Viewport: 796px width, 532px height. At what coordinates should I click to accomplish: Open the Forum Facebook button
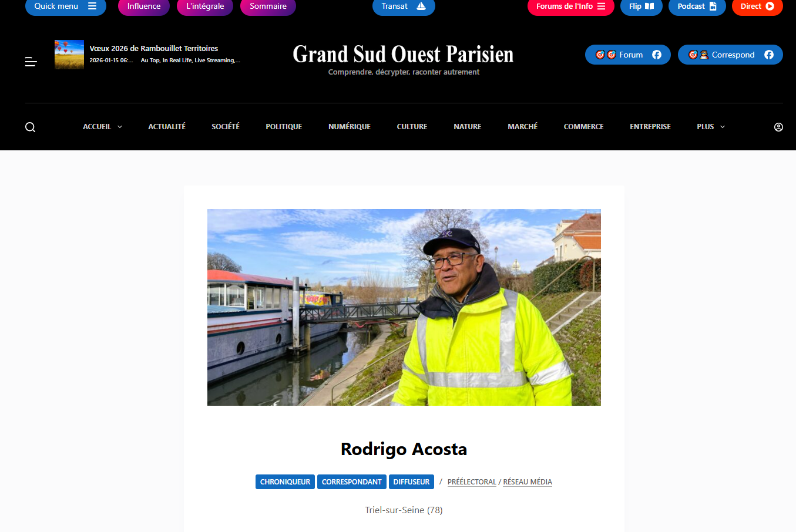[628, 55]
